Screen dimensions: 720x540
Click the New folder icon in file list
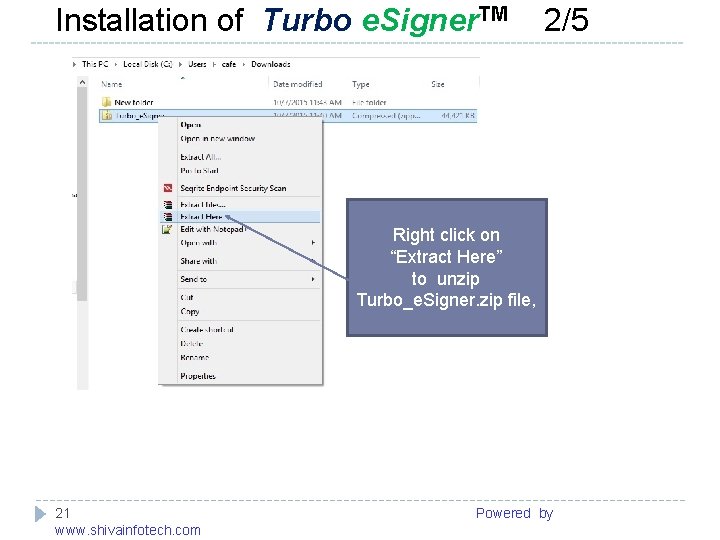(x=107, y=102)
